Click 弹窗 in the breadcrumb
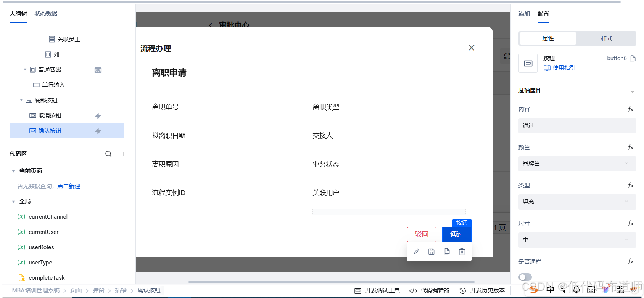Viewport: 644px width, 298px height. pyautogui.click(x=98, y=290)
